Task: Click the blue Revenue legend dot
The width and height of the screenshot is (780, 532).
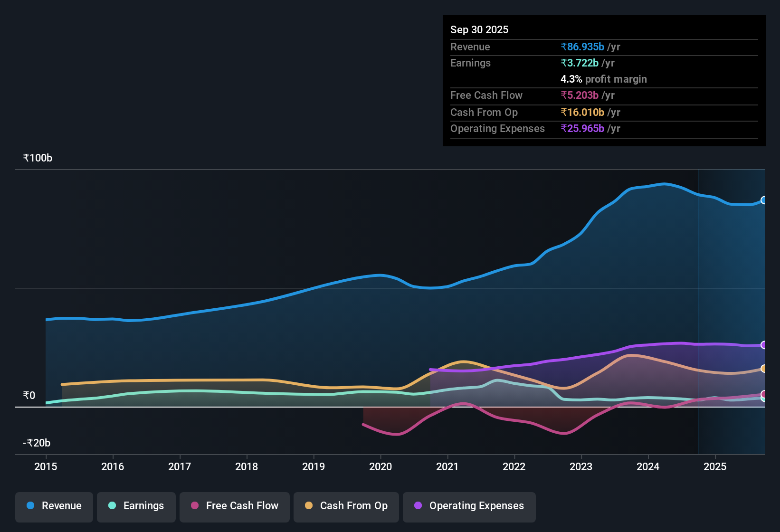Action: (30, 506)
